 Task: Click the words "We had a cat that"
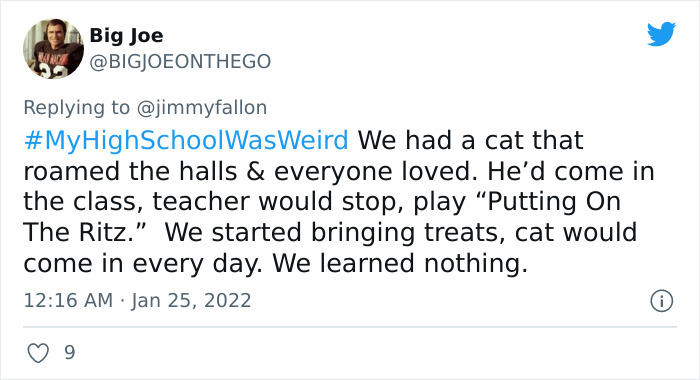coord(471,140)
